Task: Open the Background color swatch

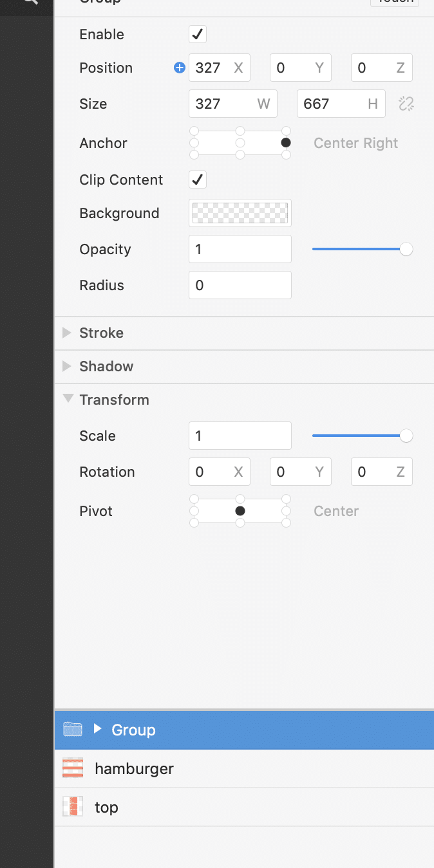Action: (x=240, y=213)
